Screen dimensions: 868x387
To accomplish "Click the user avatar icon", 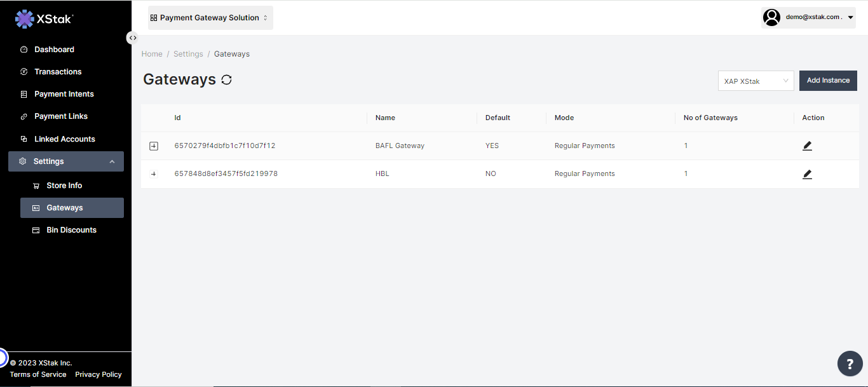I will tap(771, 18).
